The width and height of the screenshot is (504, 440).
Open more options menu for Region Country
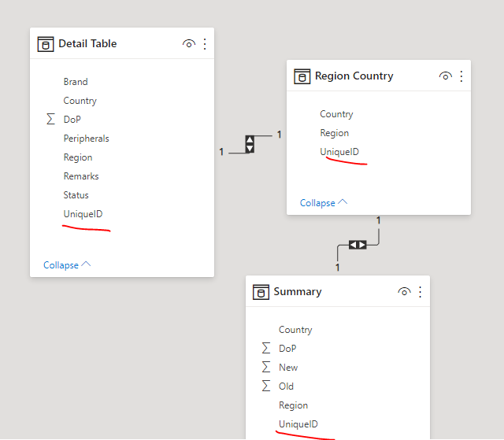coord(461,76)
